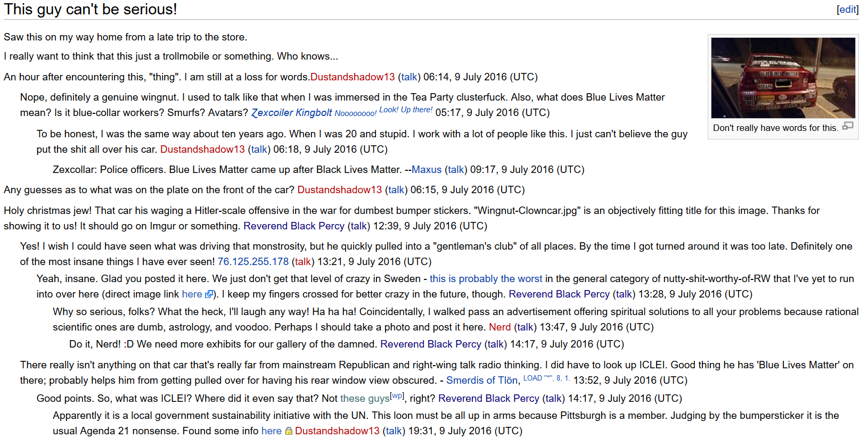Click the edit link for this section
The image size is (868, 446).
tap(848, 10)
